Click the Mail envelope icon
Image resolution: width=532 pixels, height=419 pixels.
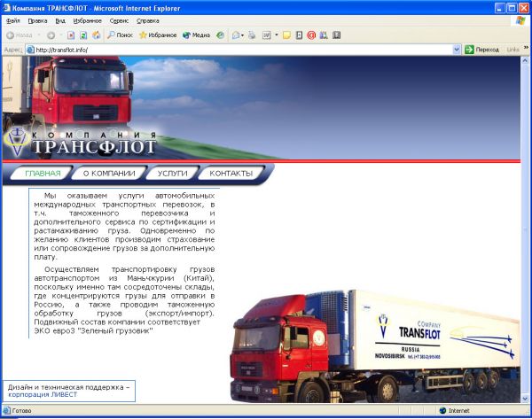coord(236,35)
